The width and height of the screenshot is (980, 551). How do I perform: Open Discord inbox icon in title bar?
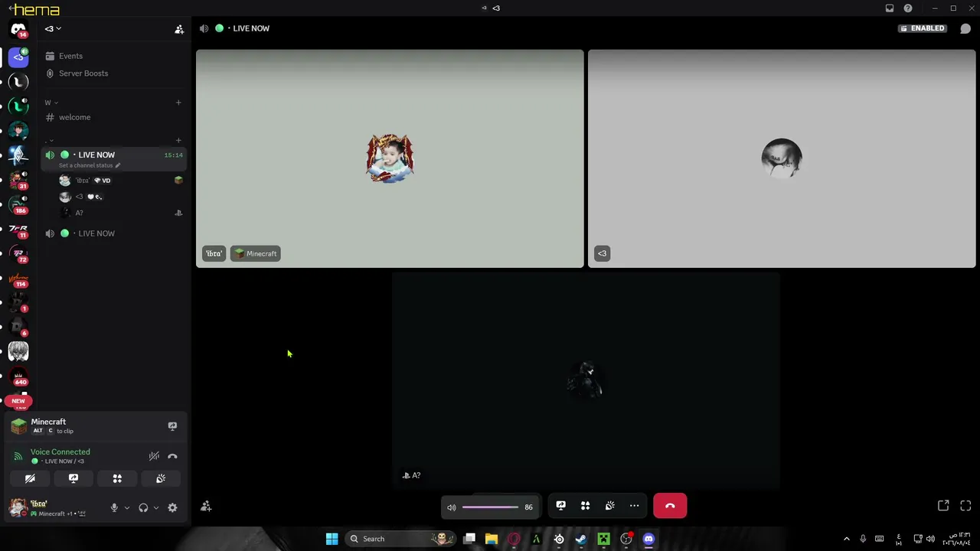coord(890,8)
